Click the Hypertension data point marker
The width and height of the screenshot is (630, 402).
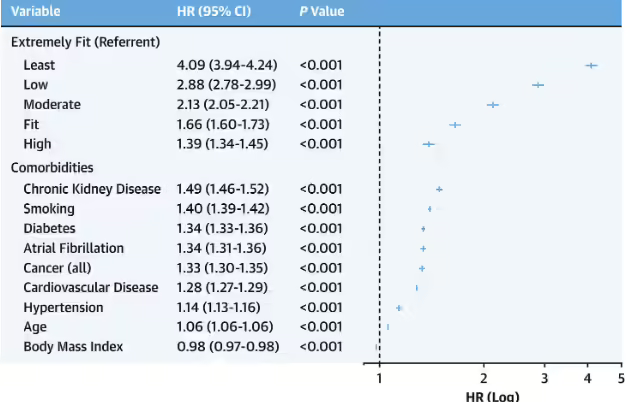pyautogui.click(x=399, y=308)
